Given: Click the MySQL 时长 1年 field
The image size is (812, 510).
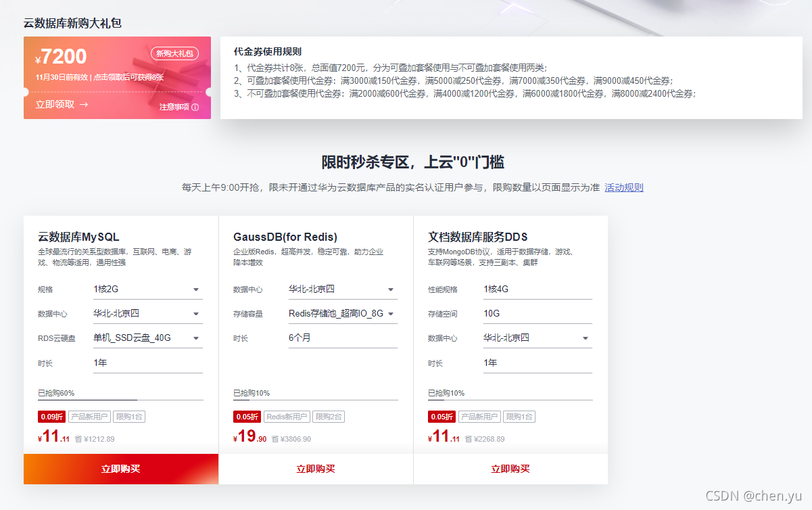Looking at the screenshot, I should point(148,363).
